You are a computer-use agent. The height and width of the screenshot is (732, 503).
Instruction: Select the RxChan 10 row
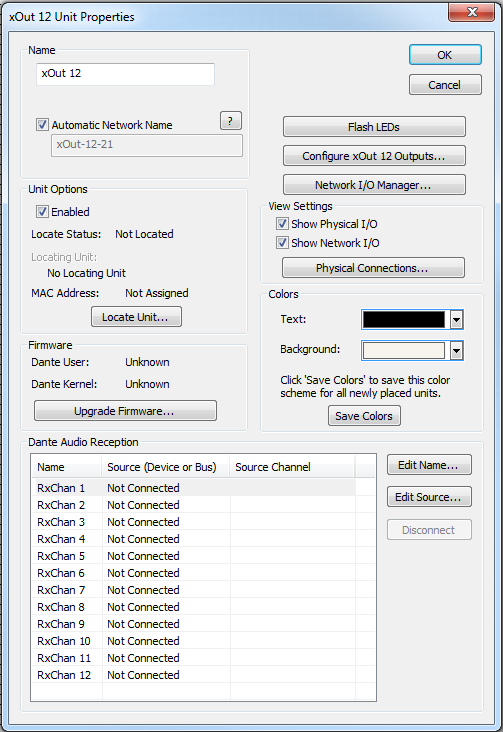194,641
